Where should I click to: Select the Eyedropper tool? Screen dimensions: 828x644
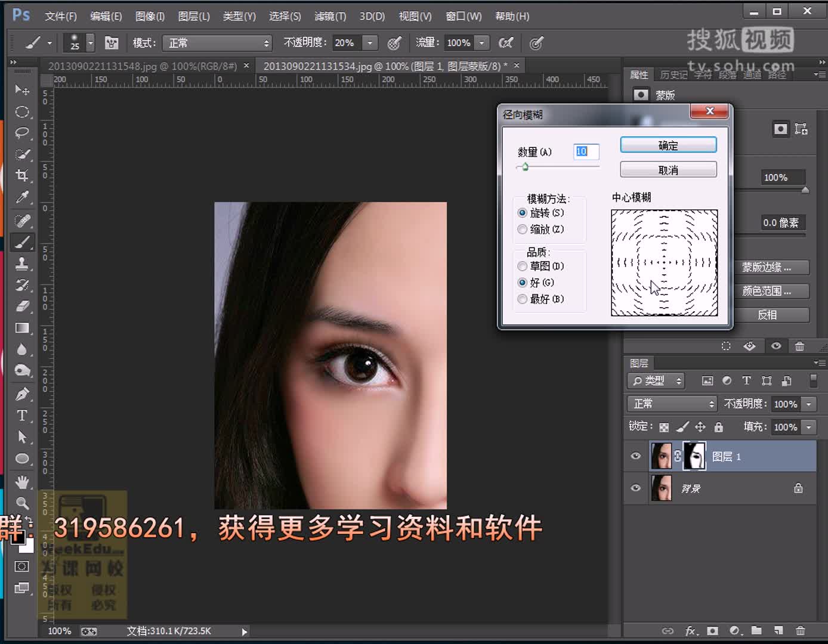click(x=22, y=197)
